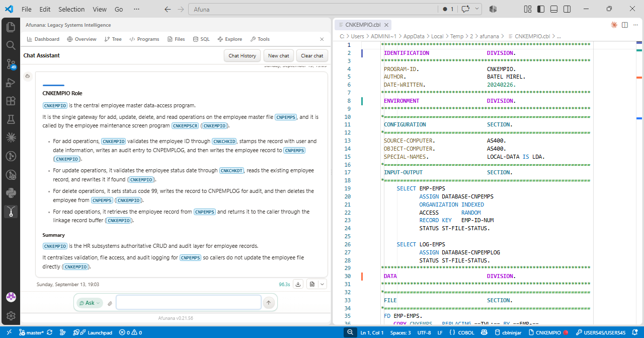Close the Afunana panel tabs with X
Image resolution: width=644 pixels, height=338 pixels.
click(322, 39)
